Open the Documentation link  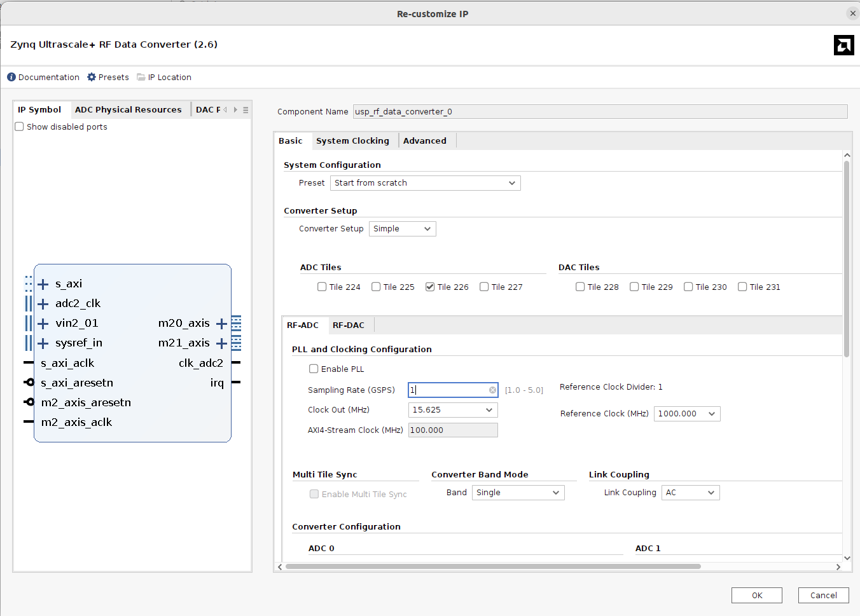[49, 78]
